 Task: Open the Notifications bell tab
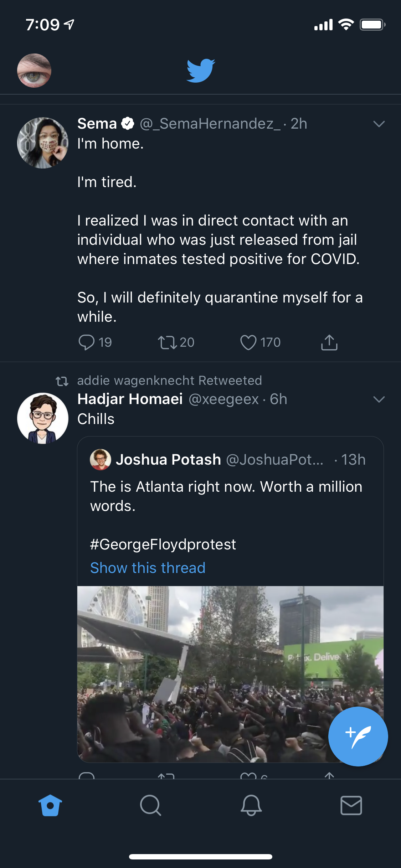(251, 805)
